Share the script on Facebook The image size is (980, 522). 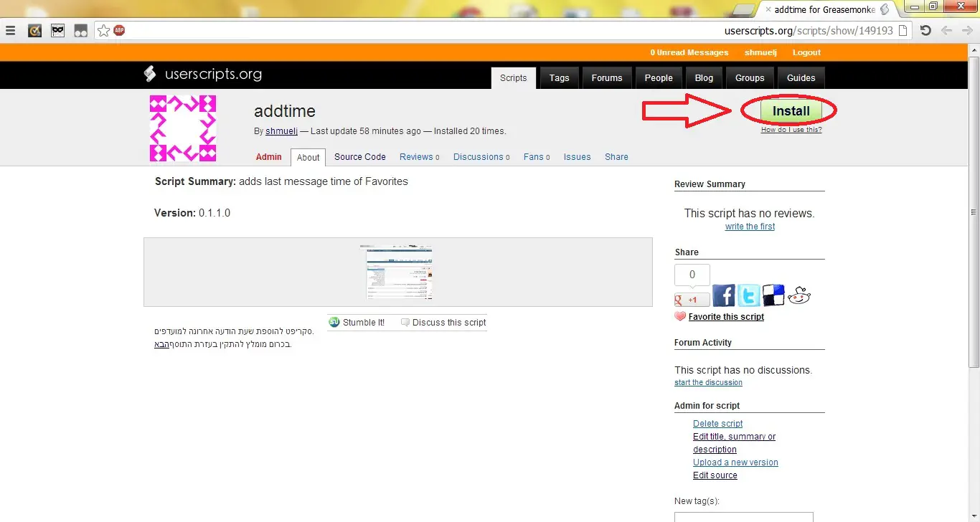point(723,295)
